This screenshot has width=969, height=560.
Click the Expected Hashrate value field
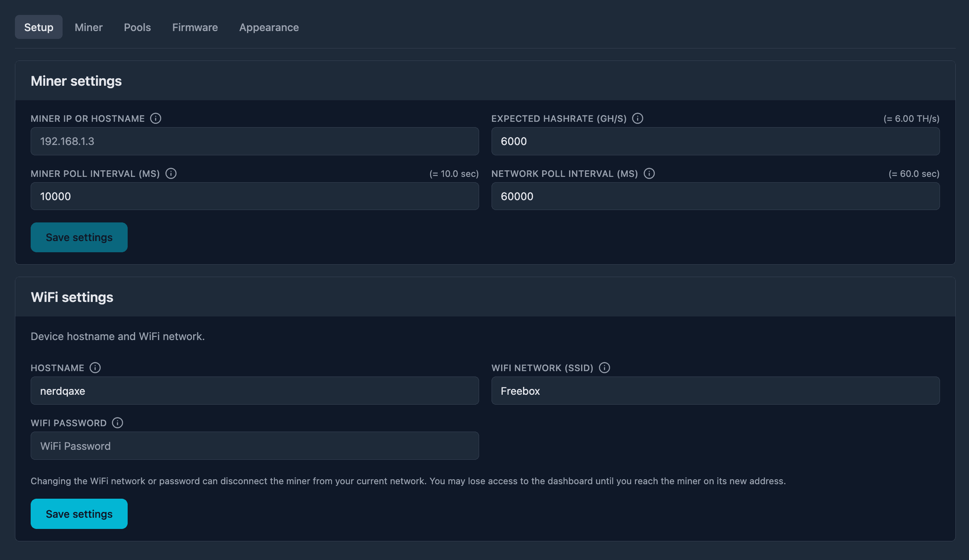coord(716,141)
